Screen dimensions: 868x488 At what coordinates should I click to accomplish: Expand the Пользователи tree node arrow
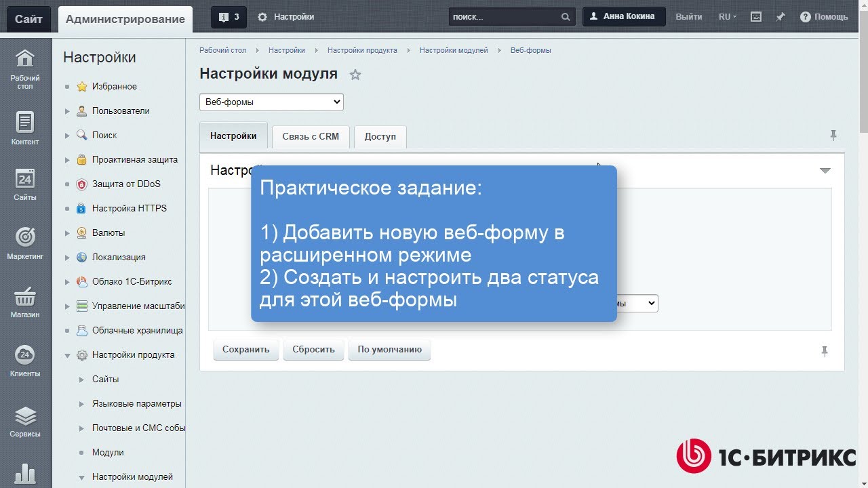tap(67, 111)
